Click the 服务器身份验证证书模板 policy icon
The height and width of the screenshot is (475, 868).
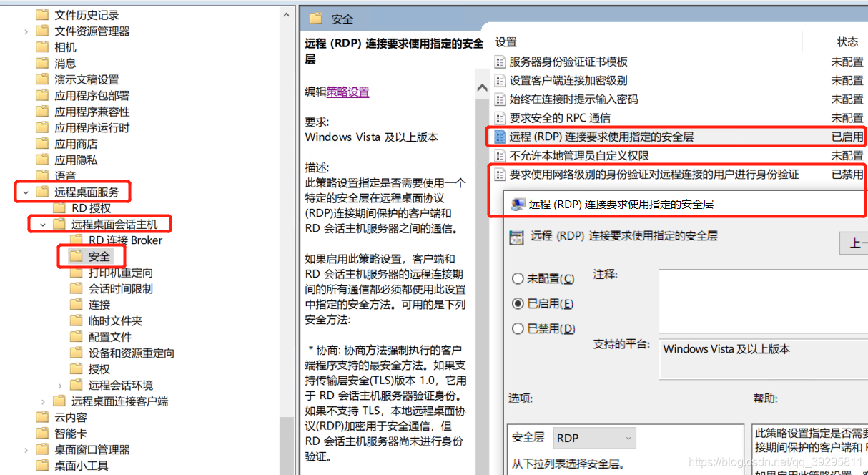tap(500, 62)
